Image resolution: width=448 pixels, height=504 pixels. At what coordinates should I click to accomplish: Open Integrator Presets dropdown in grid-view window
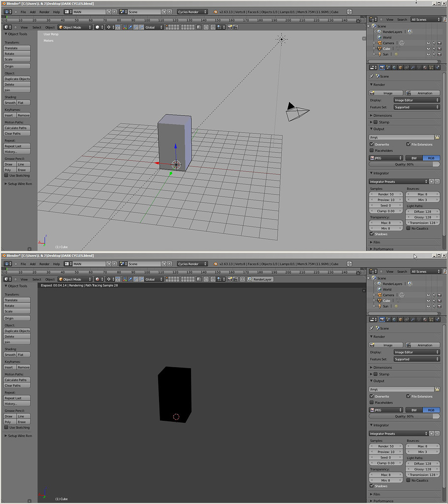pos(398,182)
